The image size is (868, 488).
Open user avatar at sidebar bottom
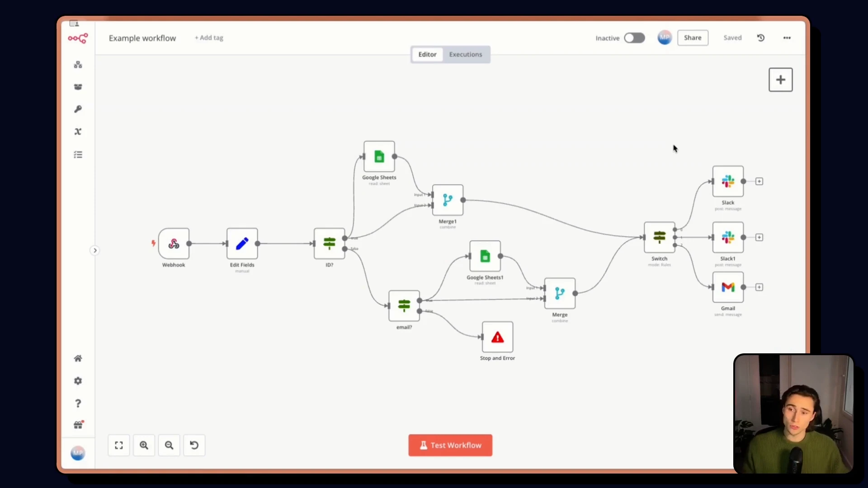click(x=78, y=453)
